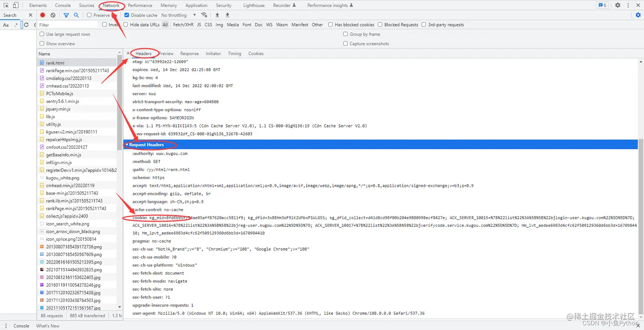Disable the Disable cache checkbox
The image size is (644, 330).
126,15
